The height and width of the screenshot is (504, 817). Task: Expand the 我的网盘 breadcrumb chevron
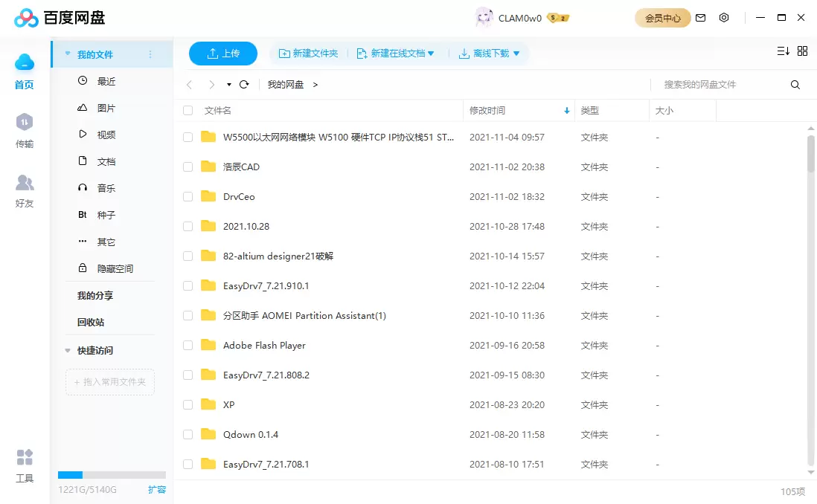[315, 84]
